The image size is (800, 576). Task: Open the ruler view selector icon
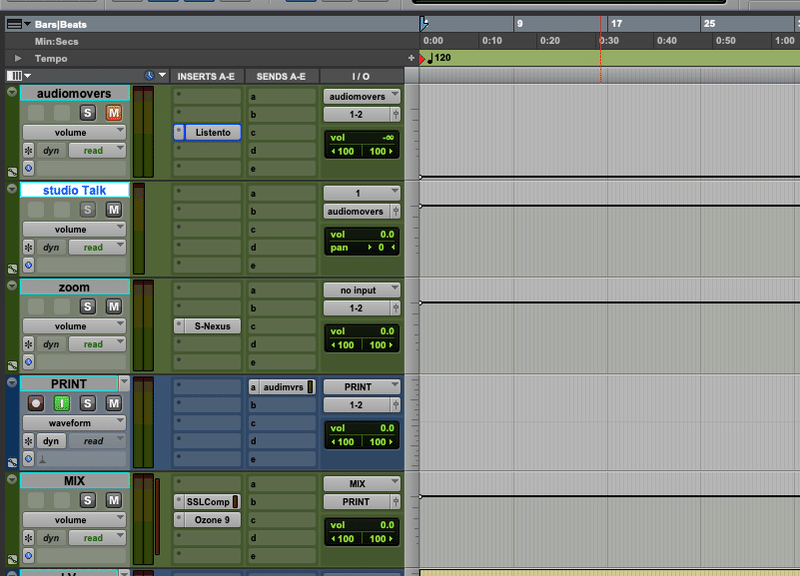tap(18, 24)
